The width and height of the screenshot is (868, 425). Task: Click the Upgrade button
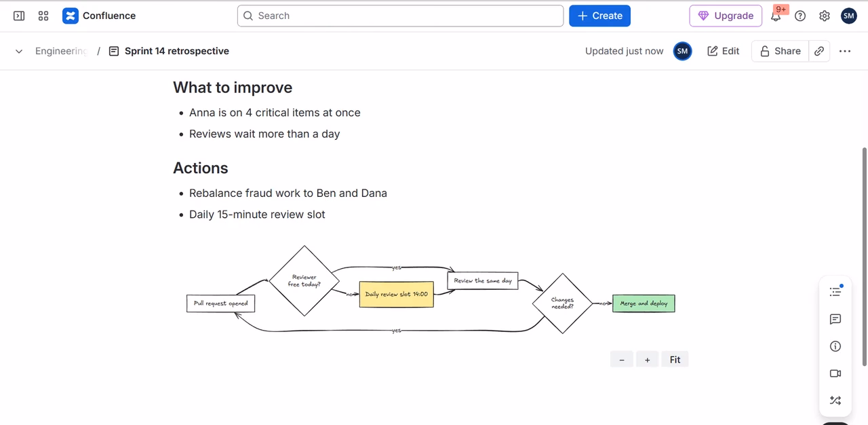pos(726,16)
